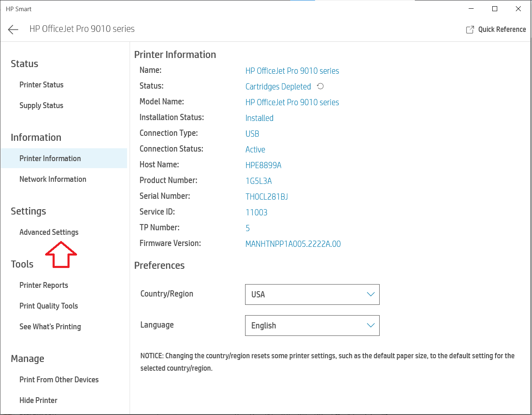This screenshot has width=532, height=415.
Task: Open Printer Status page
Action: point(41,84)
